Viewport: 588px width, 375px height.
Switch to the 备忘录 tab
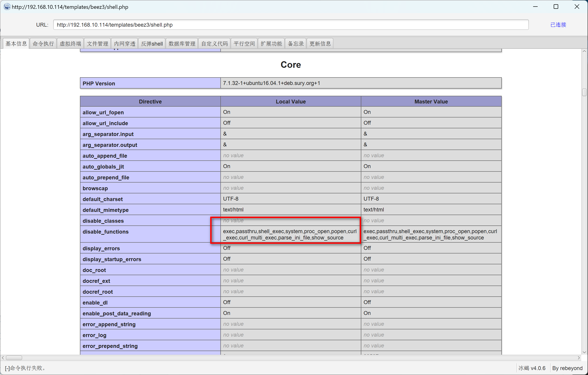click(295, 44)
